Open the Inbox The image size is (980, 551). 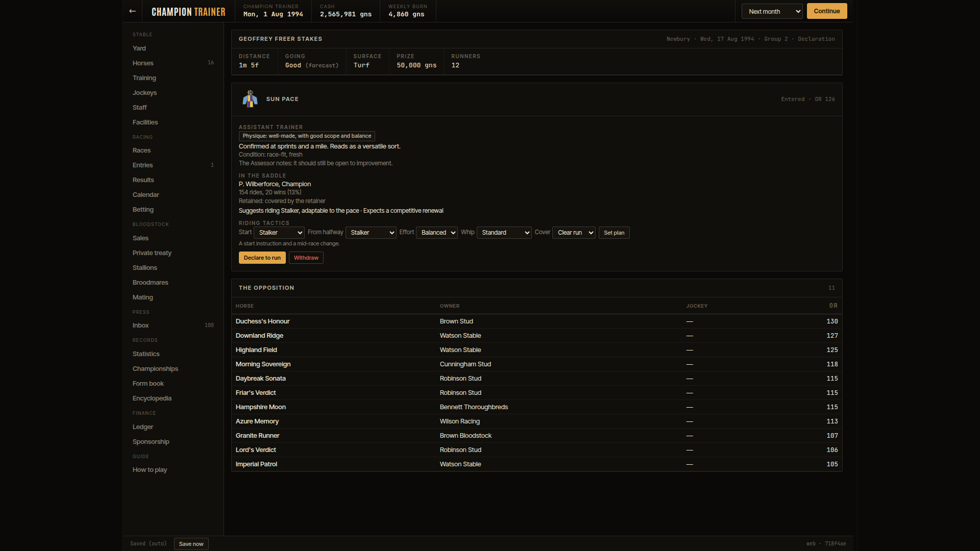click(173, 325)
